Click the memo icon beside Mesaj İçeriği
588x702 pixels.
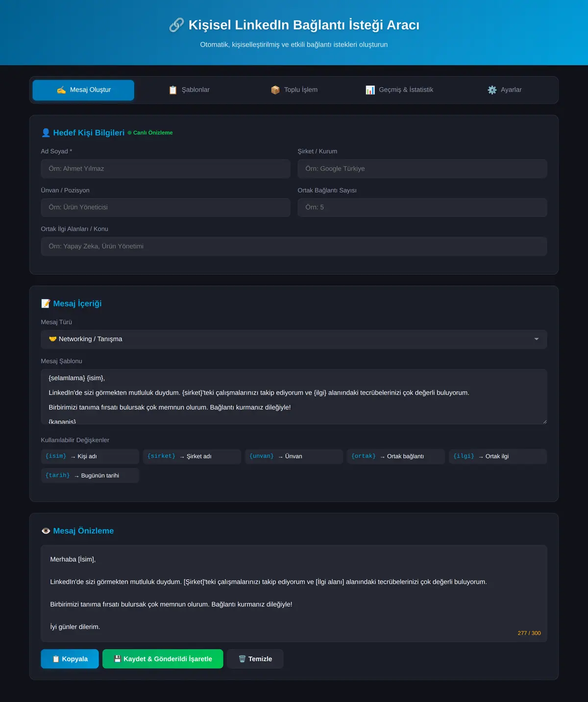pos(46,304)
